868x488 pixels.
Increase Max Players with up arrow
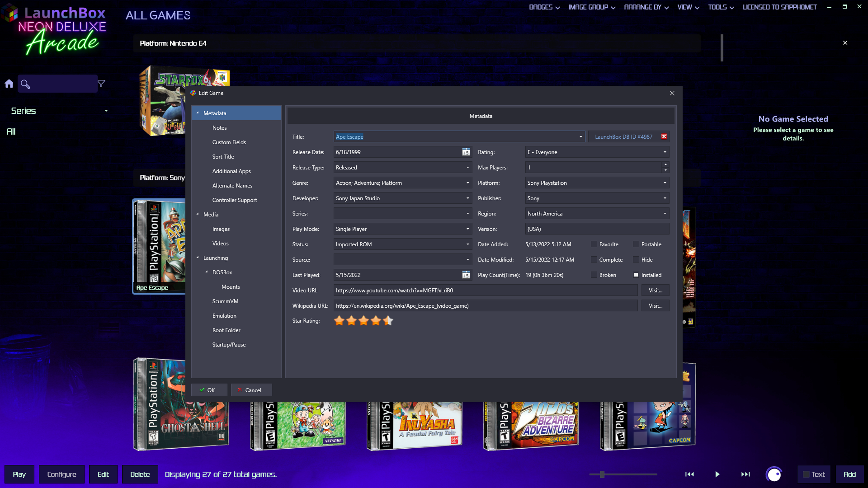point(665,164)
